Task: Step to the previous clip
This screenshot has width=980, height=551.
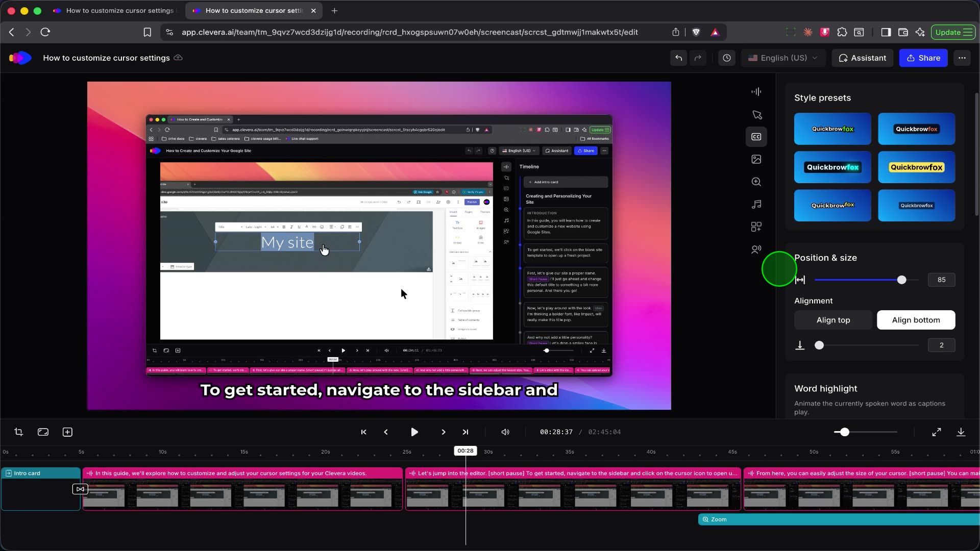Action: coord(386,432)
